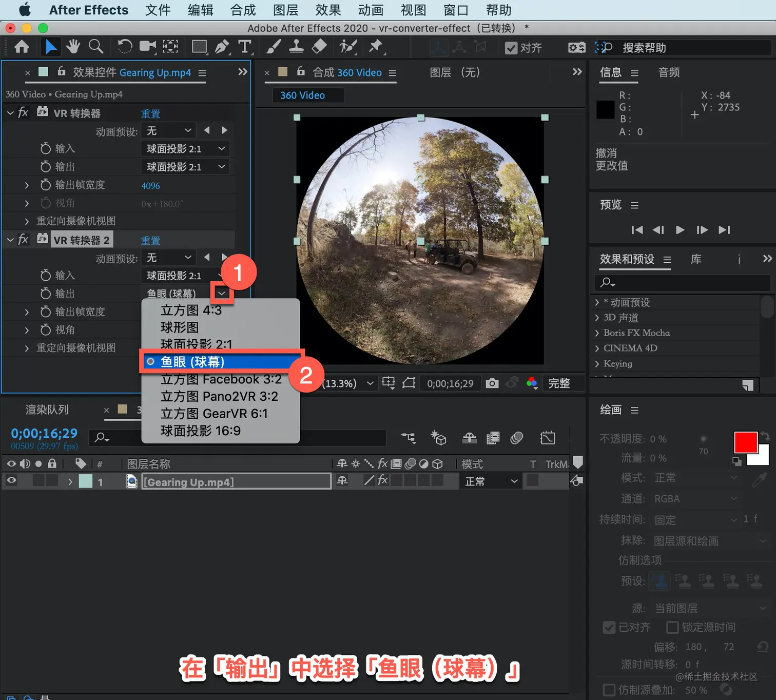776x700 pixels.
Task: Select the Hand tool
Action: [x=73, y=47]
